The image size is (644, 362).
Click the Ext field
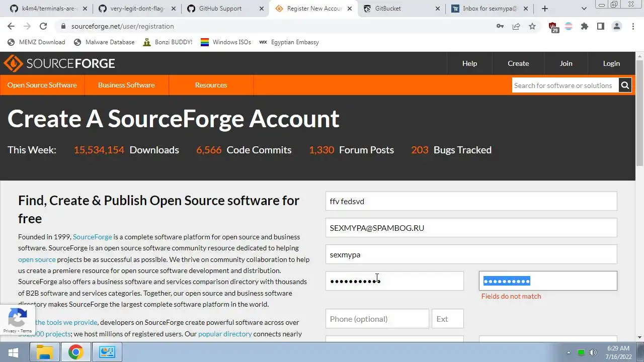pyautogui.click(x=447, y=319)
